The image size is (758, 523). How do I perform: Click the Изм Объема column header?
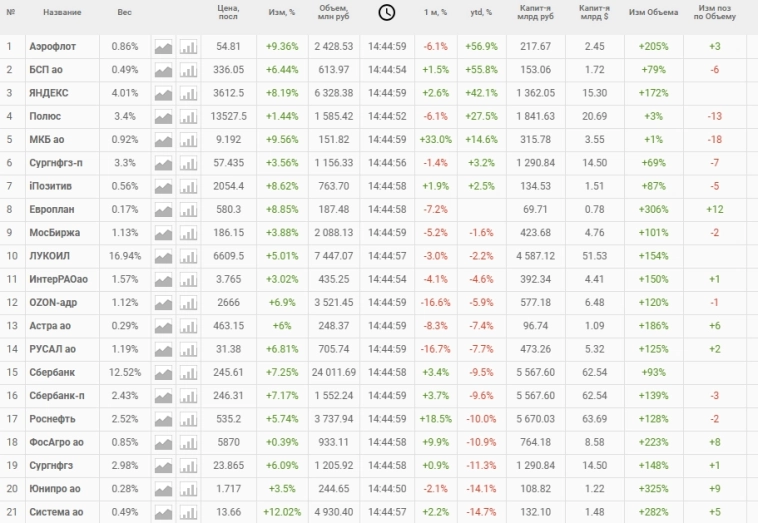[x=653, y=12]
